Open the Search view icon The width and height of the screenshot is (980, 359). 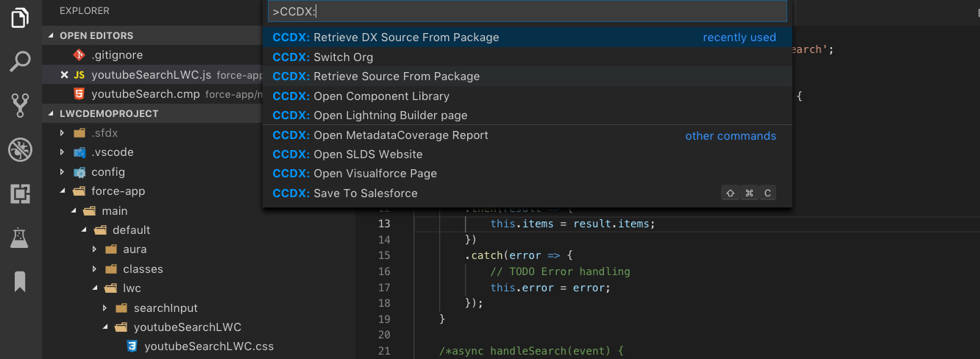[21, 62]
